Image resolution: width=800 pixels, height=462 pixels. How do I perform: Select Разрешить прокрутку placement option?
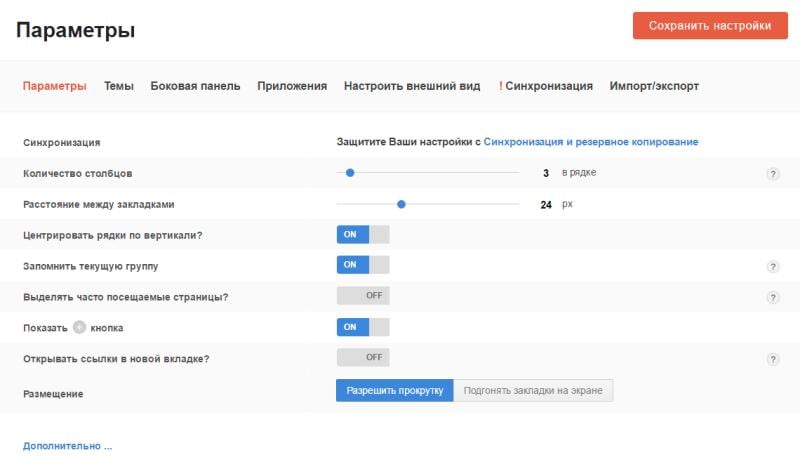(x=394, y=391)
